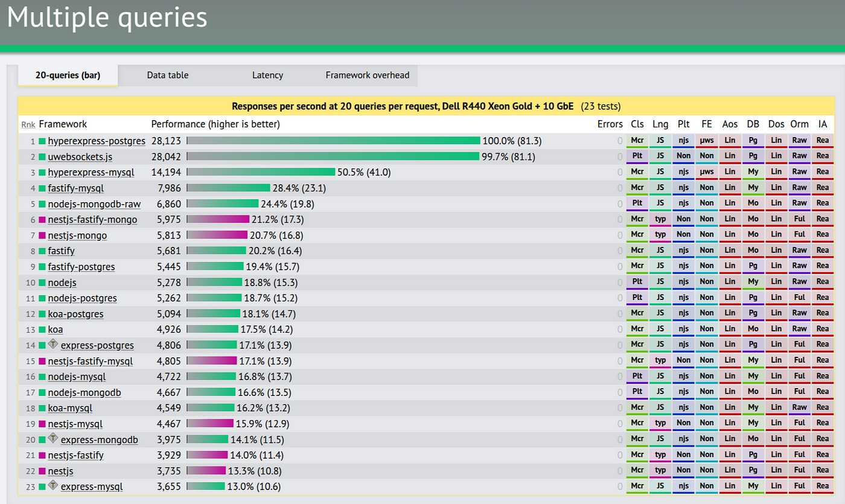The width and height of the screenshot is (845, 504).
Task: Click the hyperexpress-postgres performance bar
Action: coord(333,141)
